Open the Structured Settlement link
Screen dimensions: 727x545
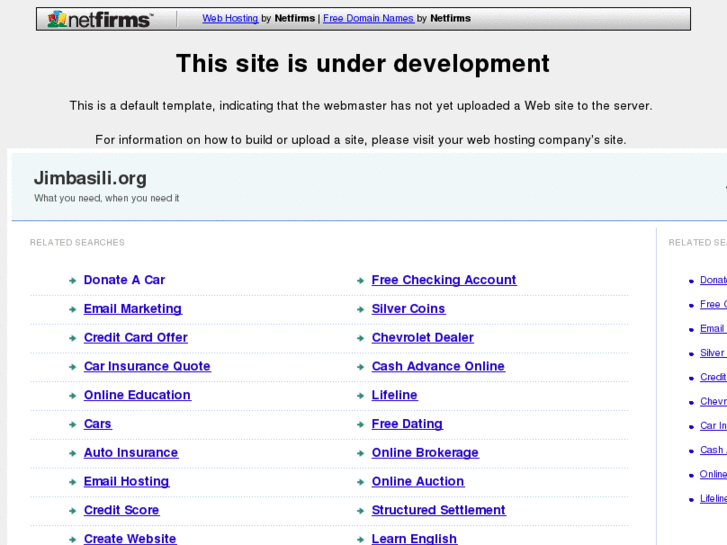[438, 510]
